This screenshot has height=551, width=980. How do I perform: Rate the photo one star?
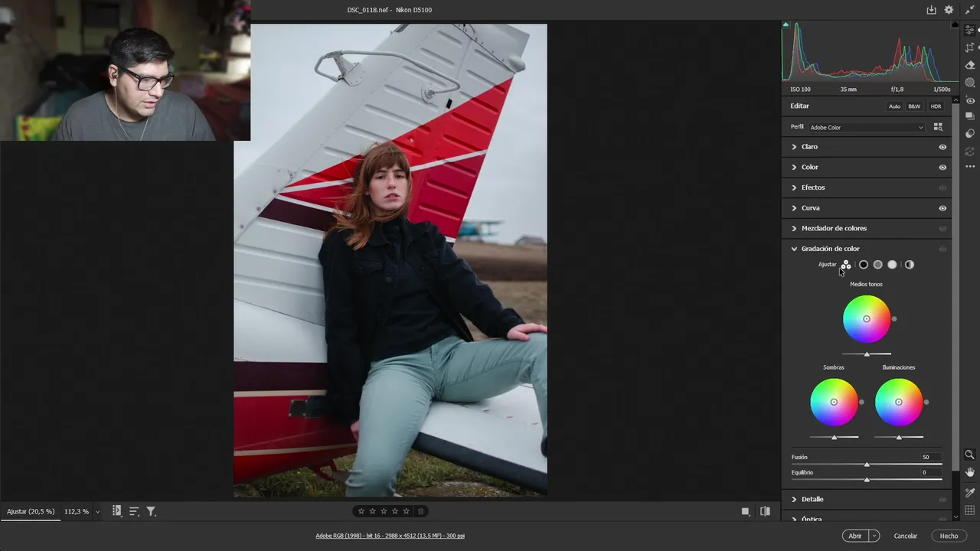pyautogui.click(x=361, y=511)
